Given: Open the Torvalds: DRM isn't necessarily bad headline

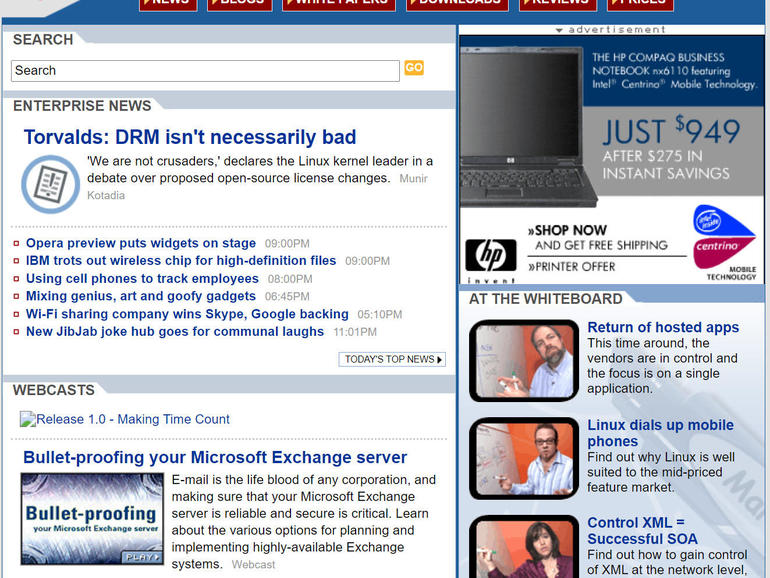Looking at the screenshot, I should click(190, 137).
